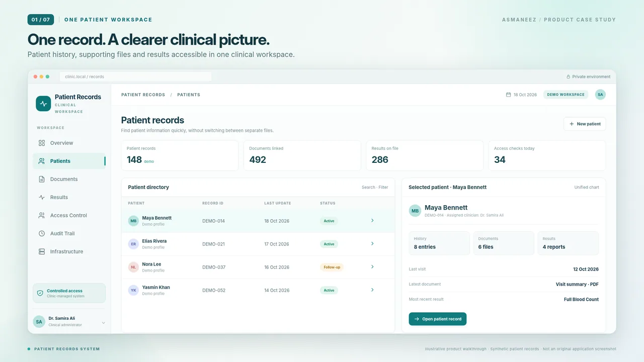
Task: Click record ID DEMO-014
Action: [x=213, y=221]
